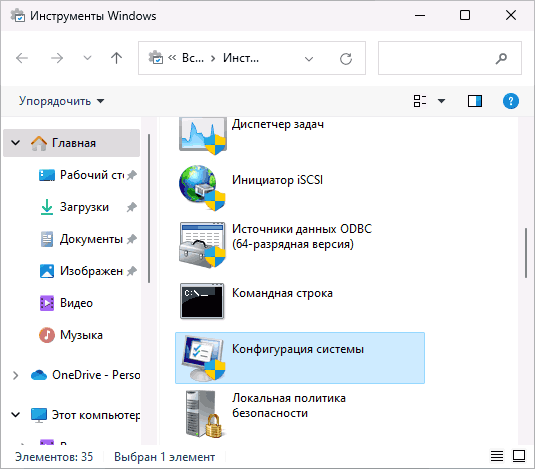Open the Упорядочить menu
This screenshot has width=535, height=469.
(61, 101)
